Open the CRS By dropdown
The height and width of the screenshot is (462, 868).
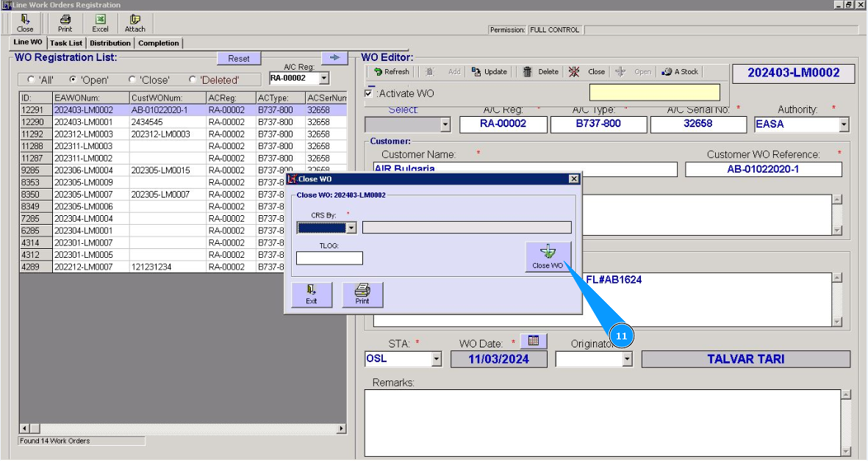pos(351,228)
